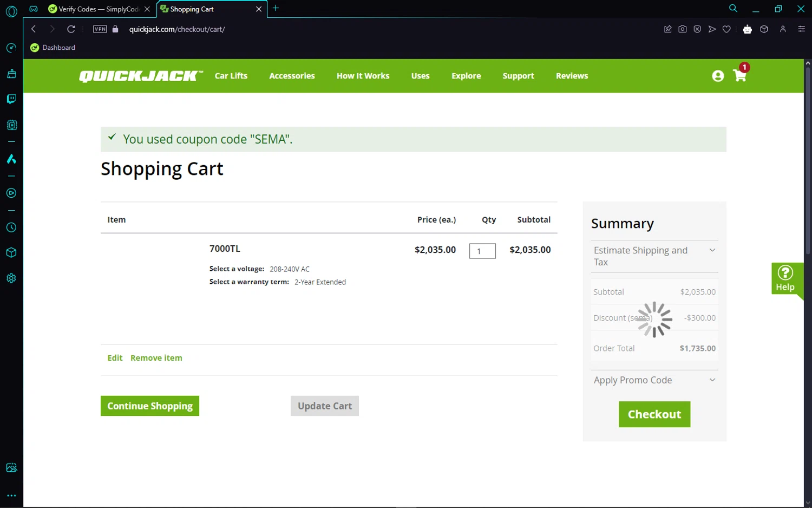Click the QuickJack logo
Viewport: 812px width, 508px height.
pos(141,76)
